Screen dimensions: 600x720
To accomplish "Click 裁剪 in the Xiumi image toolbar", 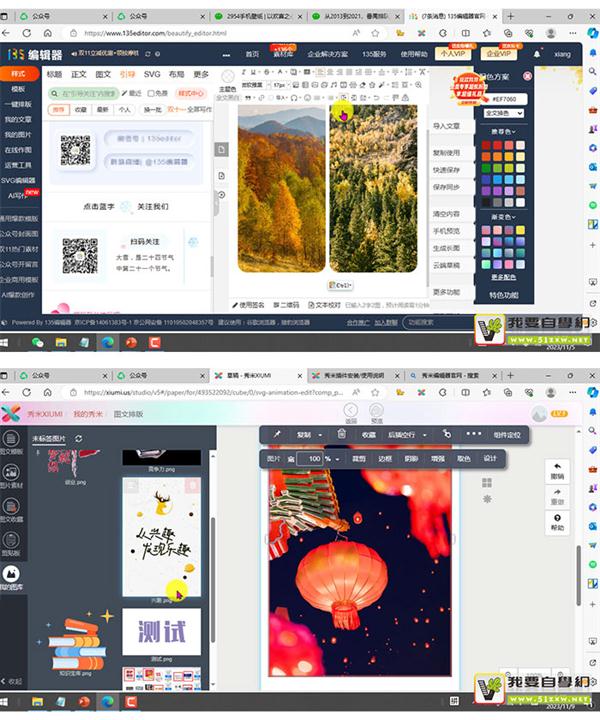I will [359, 459].
